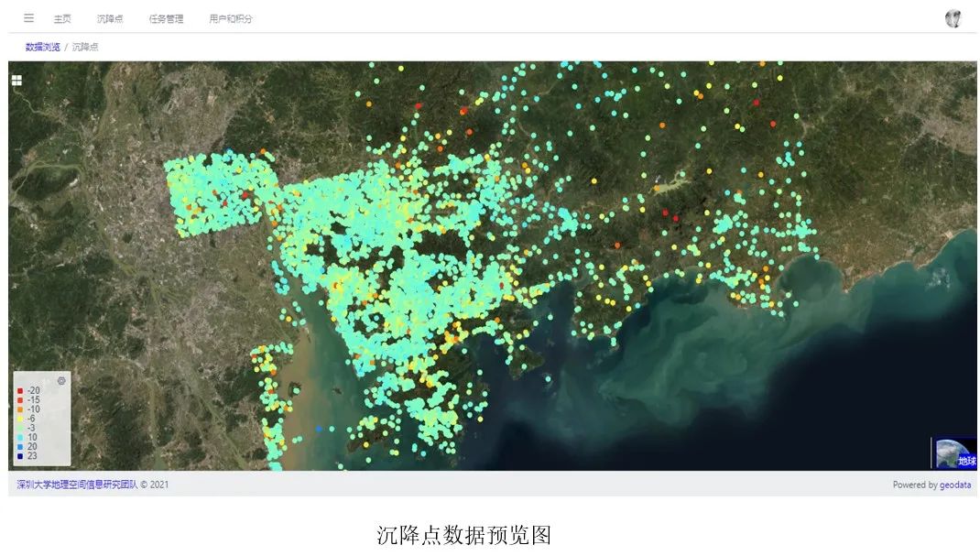
Task: Click the user avatar icon
Action: [x=953, y=18]
